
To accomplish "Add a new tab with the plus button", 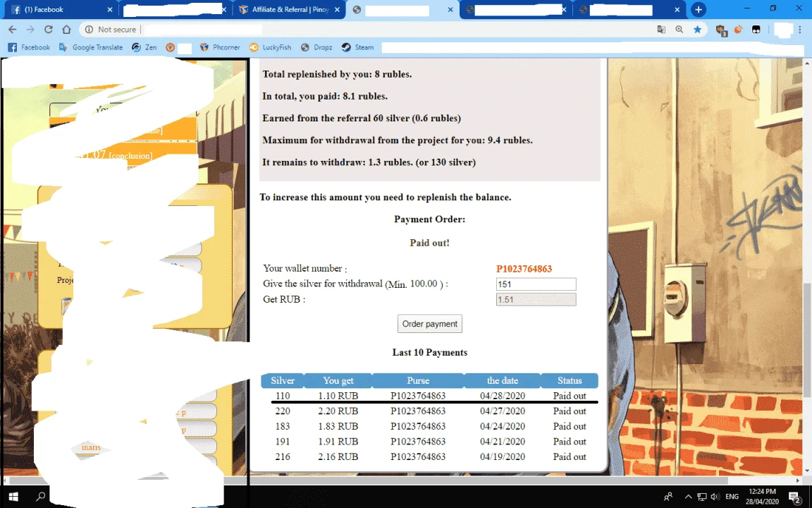I will [699, 9].
